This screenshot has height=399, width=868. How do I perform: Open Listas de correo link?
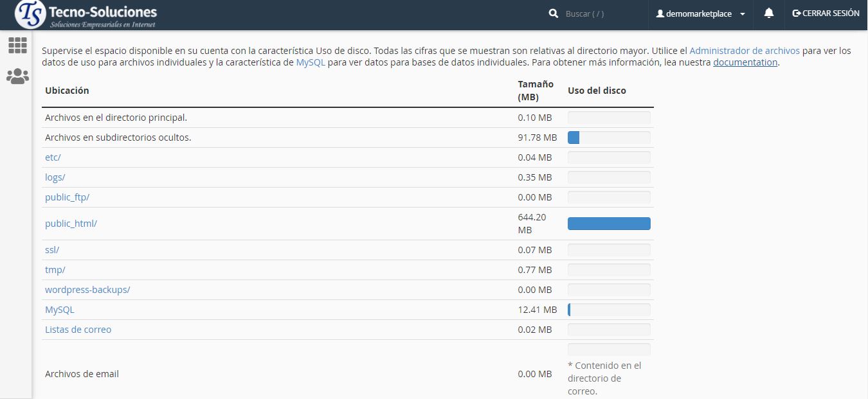[78, 330]
